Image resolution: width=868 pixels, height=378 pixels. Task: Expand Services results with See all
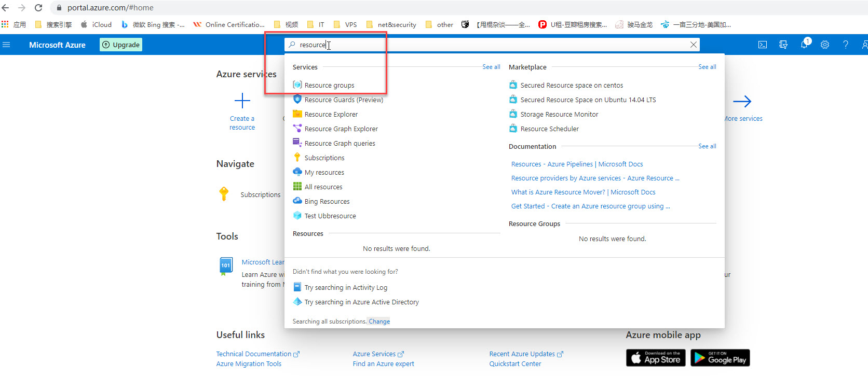491,67
